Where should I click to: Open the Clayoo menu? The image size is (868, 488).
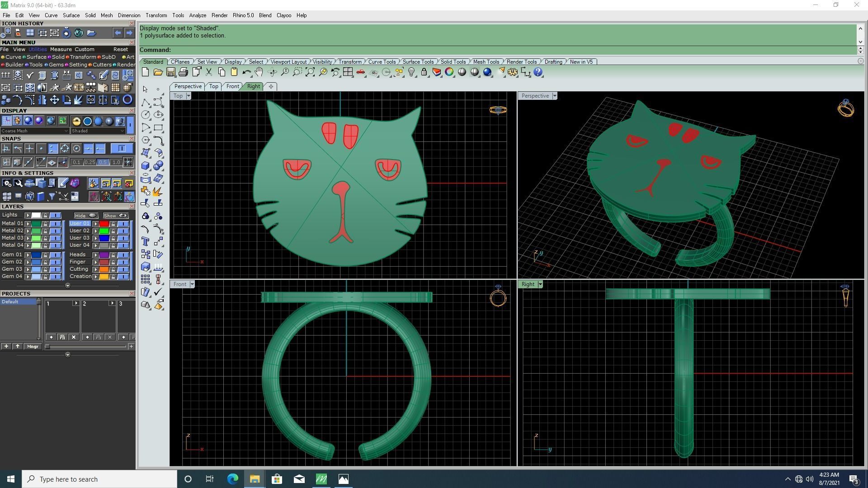[x=284, y=15]
